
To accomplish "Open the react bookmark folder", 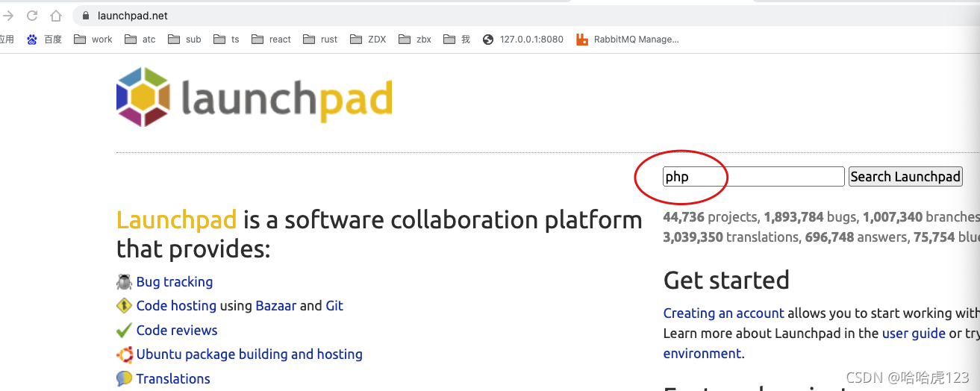I will click(x=272, y=40).
